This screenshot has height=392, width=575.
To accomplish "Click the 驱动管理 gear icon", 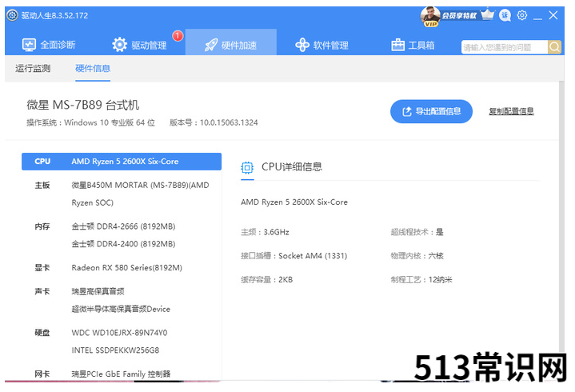I will point(119,45).
